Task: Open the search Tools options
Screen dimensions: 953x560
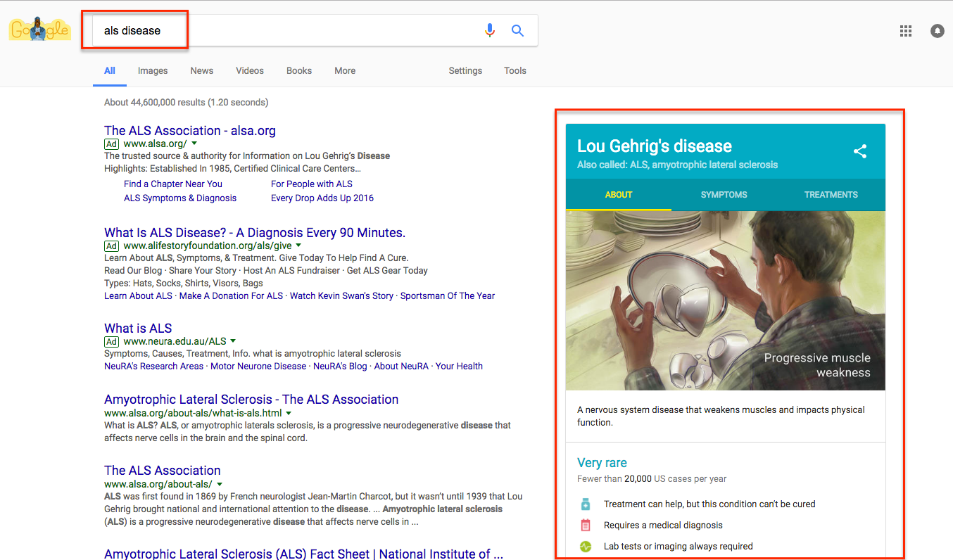Action: (x=515, y=70)
